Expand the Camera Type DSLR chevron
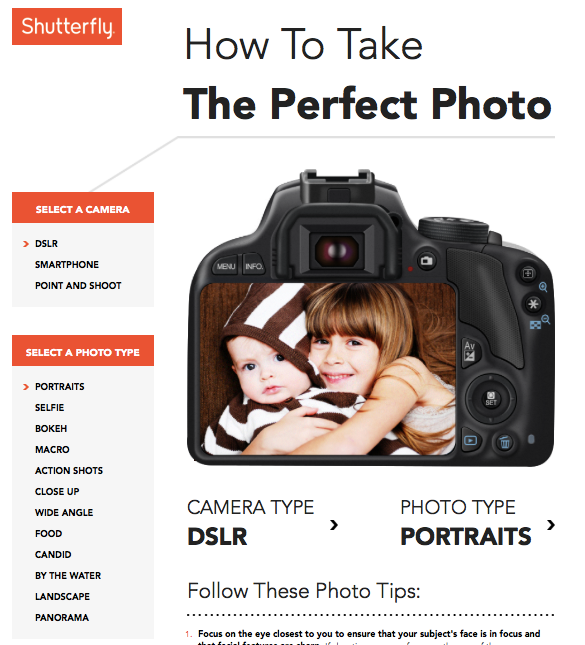 pyautogui.click(x=334, y=524)
